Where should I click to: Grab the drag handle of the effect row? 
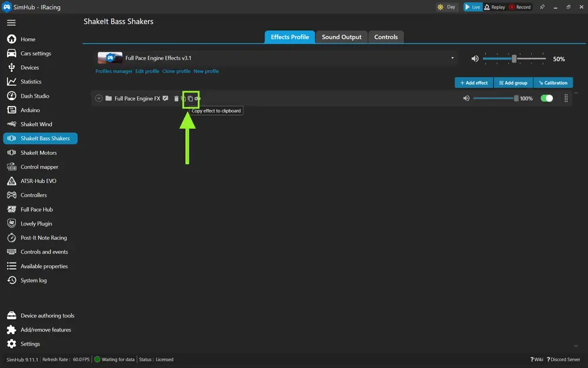[x=566, y=98]
